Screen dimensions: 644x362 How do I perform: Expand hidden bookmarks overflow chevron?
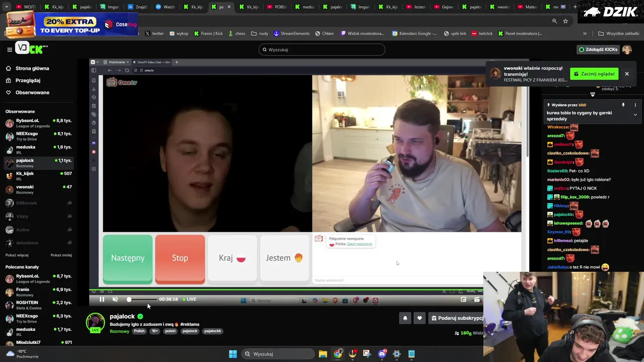(x=585, y=34)
